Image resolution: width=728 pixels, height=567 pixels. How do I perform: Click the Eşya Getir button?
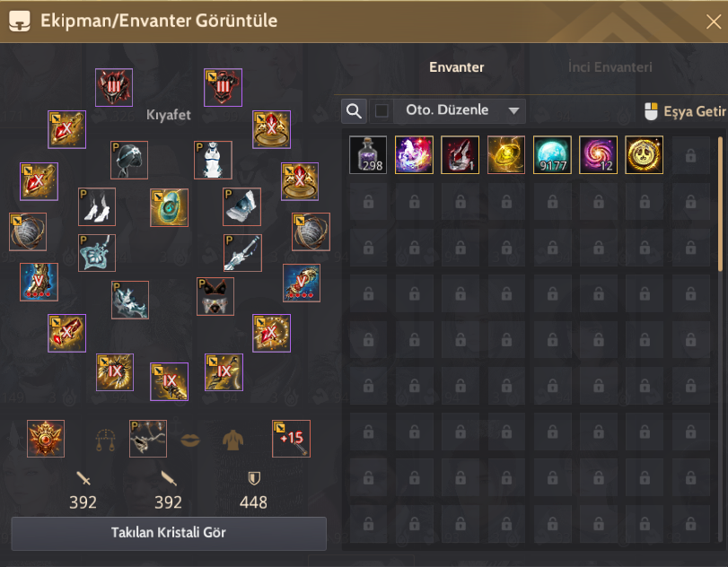tap(685, 111)
